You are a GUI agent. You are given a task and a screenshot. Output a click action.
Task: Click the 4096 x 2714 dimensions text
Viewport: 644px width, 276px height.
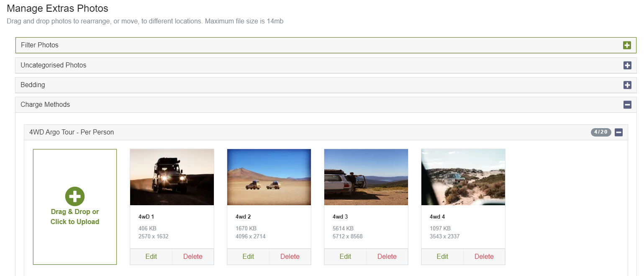pos(251,237)
